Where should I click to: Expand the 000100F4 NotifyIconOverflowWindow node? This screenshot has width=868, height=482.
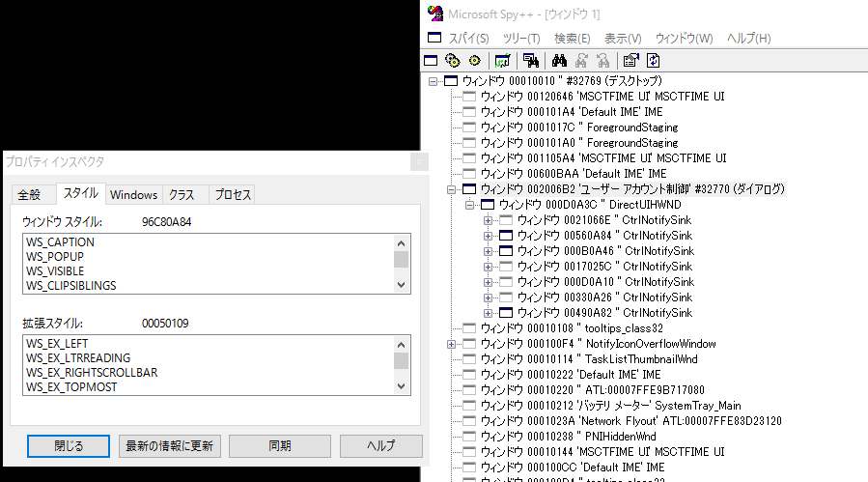click(451, 345)
